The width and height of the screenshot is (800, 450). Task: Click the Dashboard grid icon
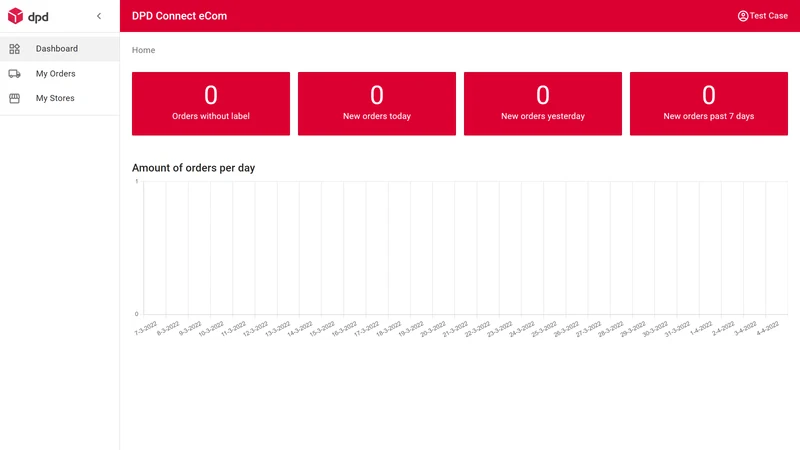14,49
